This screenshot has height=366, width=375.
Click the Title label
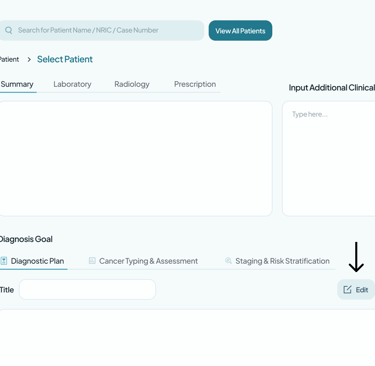pos(7,290)
